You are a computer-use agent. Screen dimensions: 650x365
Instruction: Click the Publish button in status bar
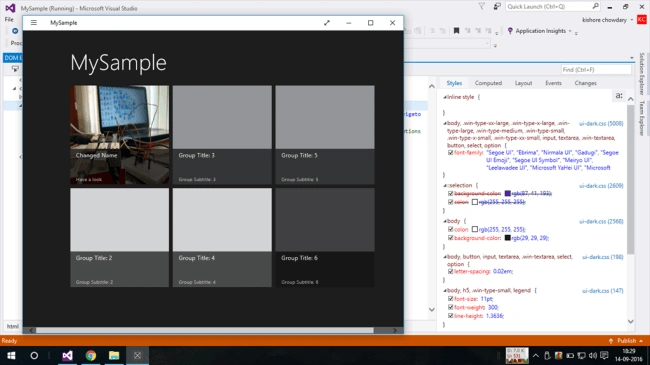click(x=626, y=341)
